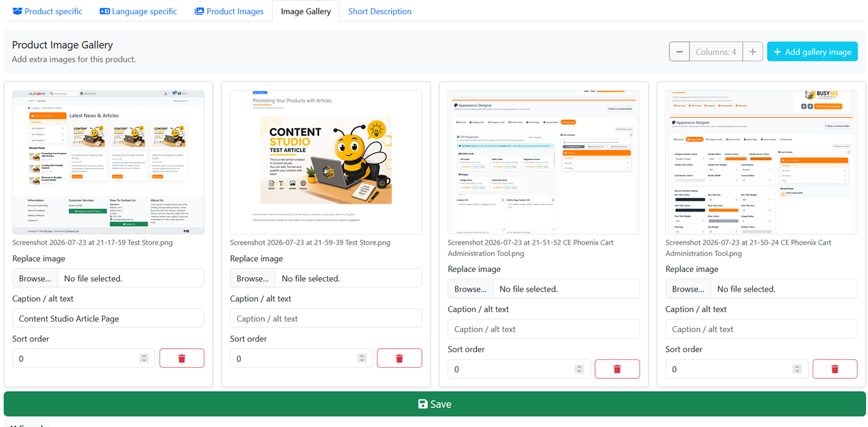This screenshot has width=868, height=427.
Task: Click the 'Product Image Gallery' heading
Action: tap(63, 45)
